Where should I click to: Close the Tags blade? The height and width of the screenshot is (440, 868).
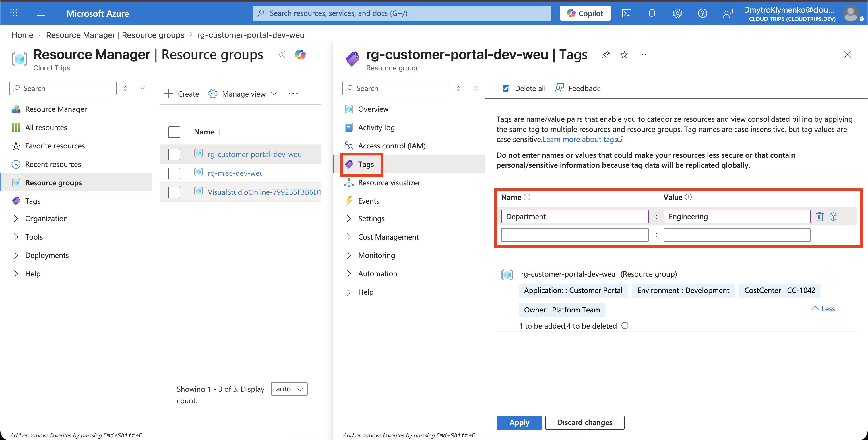click(x=847, y=55)
